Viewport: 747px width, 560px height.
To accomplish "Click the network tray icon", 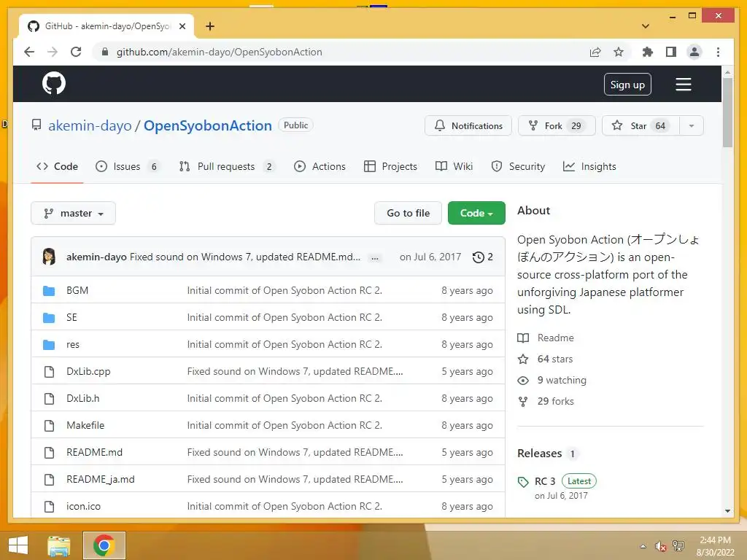I will tap(678, 546).
